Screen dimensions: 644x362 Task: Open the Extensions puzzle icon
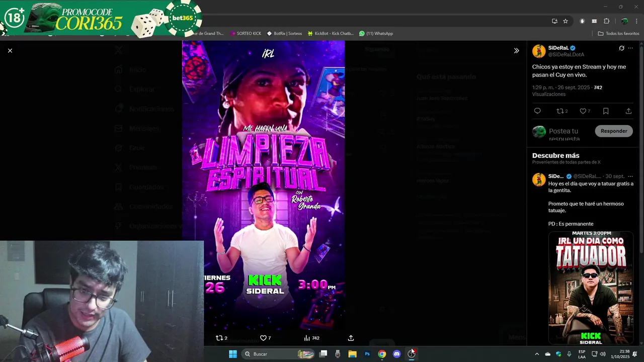tap(606, 21)
